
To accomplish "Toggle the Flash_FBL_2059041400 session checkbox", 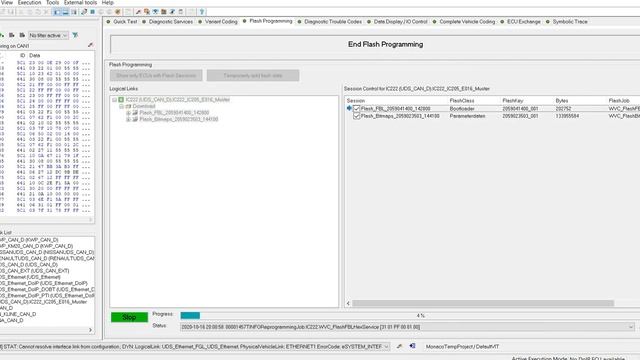I will pos(356,109).
